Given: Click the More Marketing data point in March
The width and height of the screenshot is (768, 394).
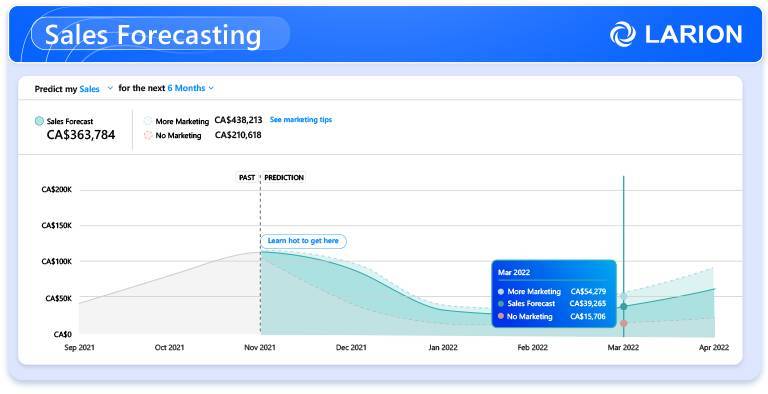Looking at the screenshot, I should pyautogui.click(x=624, y=296).
